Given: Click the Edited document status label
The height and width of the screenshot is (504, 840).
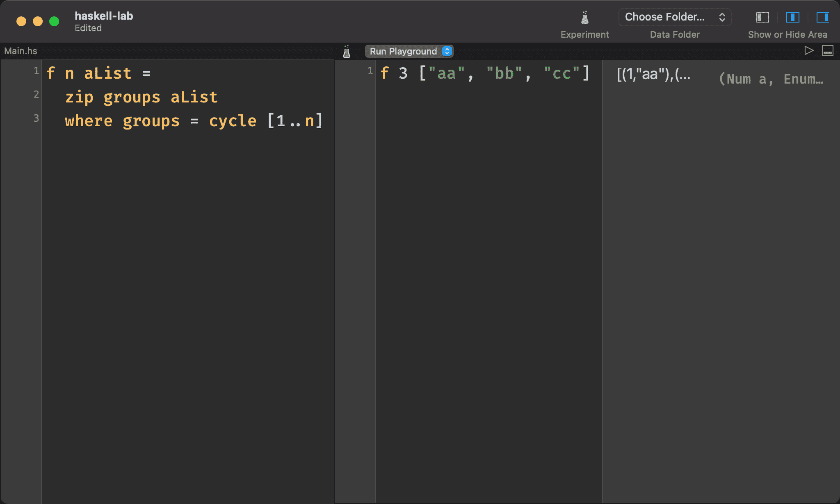Looking at the screenshot, I should (88, 28).
